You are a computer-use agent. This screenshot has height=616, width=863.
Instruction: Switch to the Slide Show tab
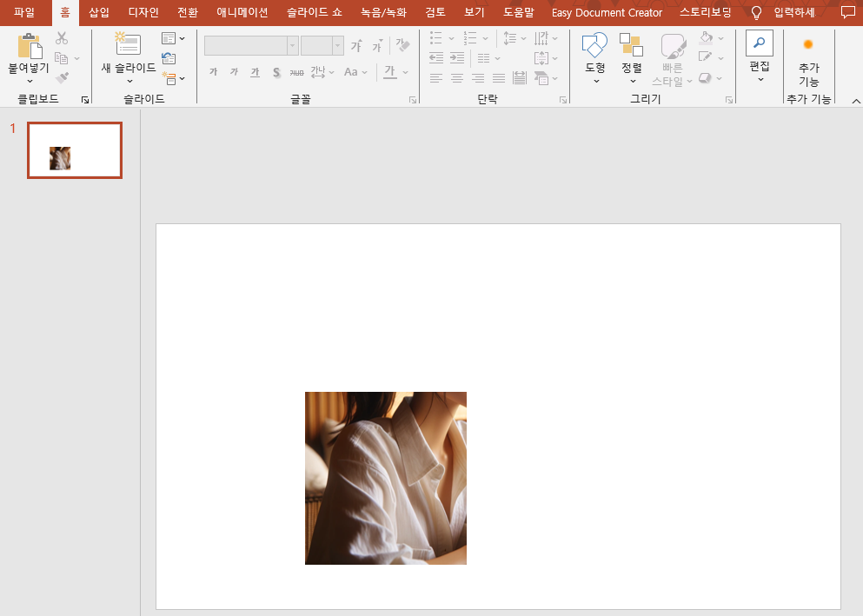[315, 12]
